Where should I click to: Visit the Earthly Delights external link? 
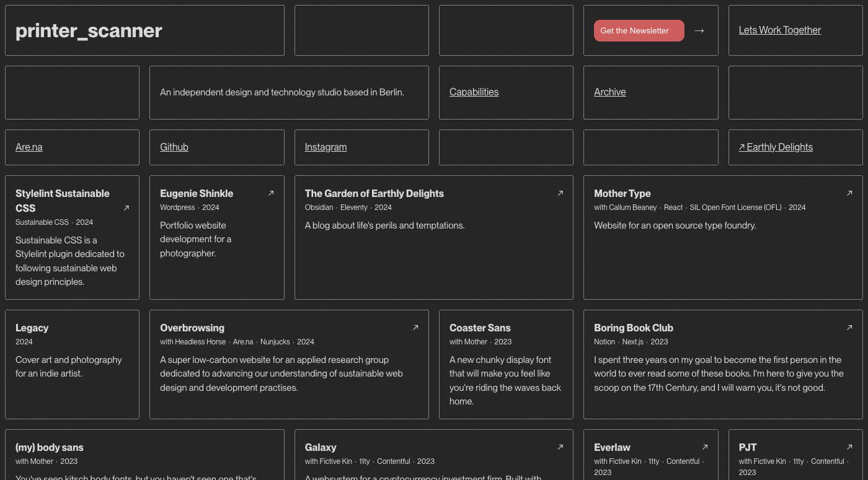pos(776,147)
